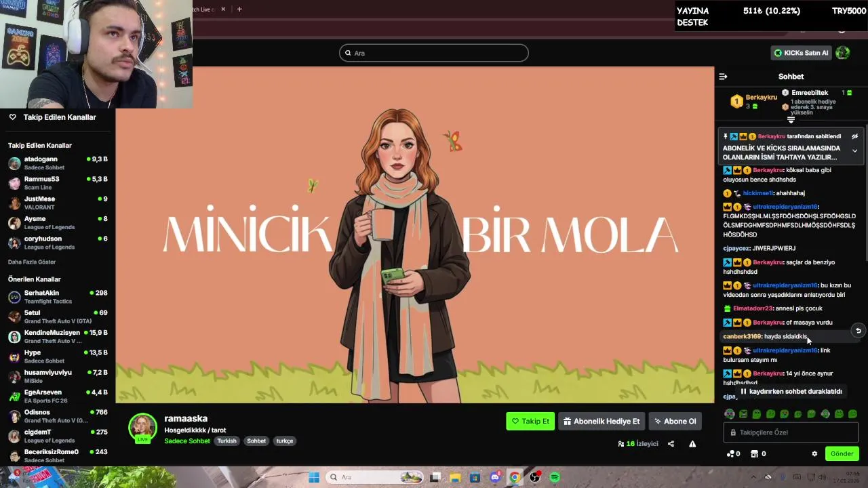Click heart icon beside Takip Edilen Kanallar
Image resolution: width=868 pixels, height=488 pixels.
pyautogui.click(x=12, y=117)
